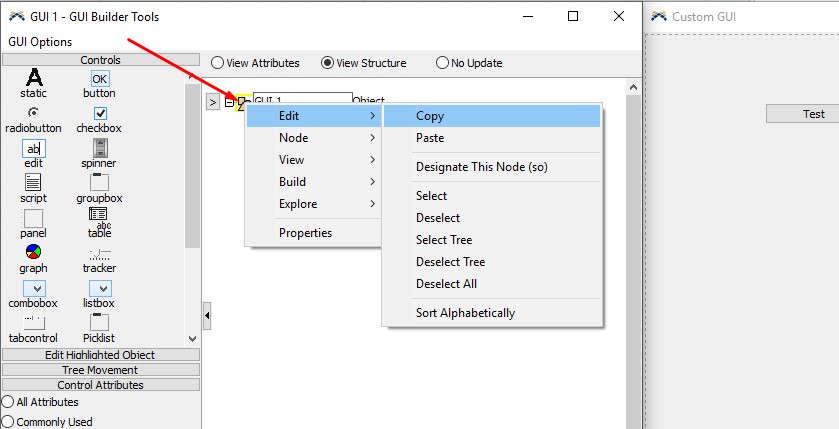Choose the listbox control icon
The height and width of the screenshot is (429, 839).
[99, 288]
